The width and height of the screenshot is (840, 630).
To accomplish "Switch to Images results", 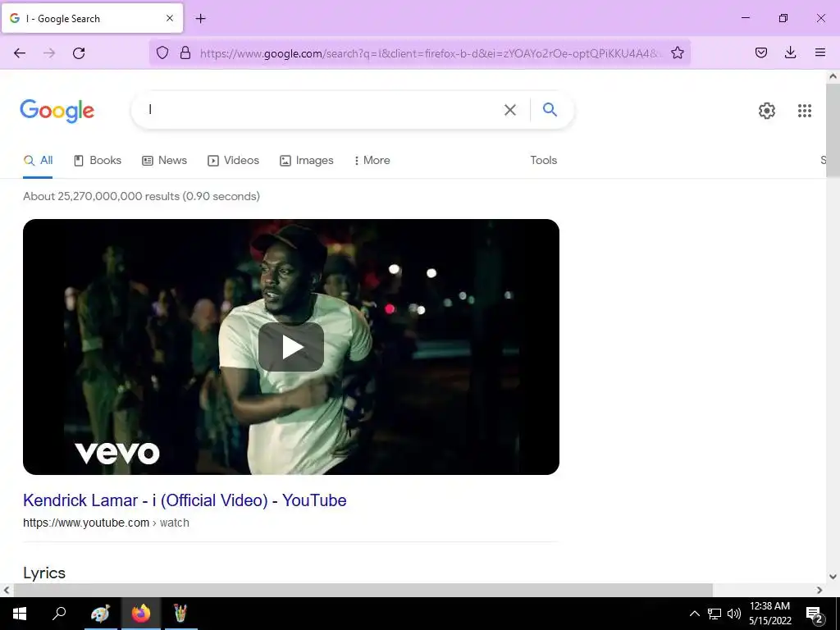I will (x=307, y=160).
